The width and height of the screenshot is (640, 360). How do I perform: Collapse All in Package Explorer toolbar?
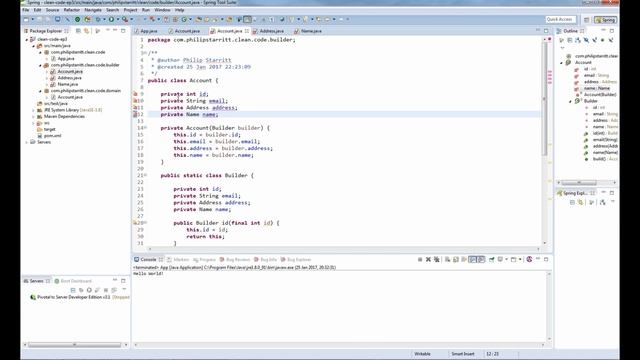point(78,31)
